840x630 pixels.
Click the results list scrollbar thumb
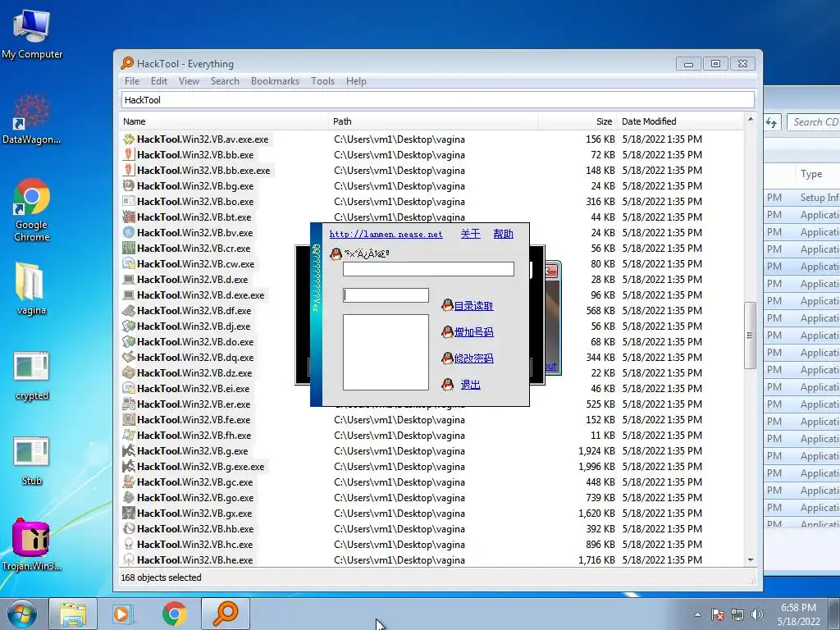[750, 336]
